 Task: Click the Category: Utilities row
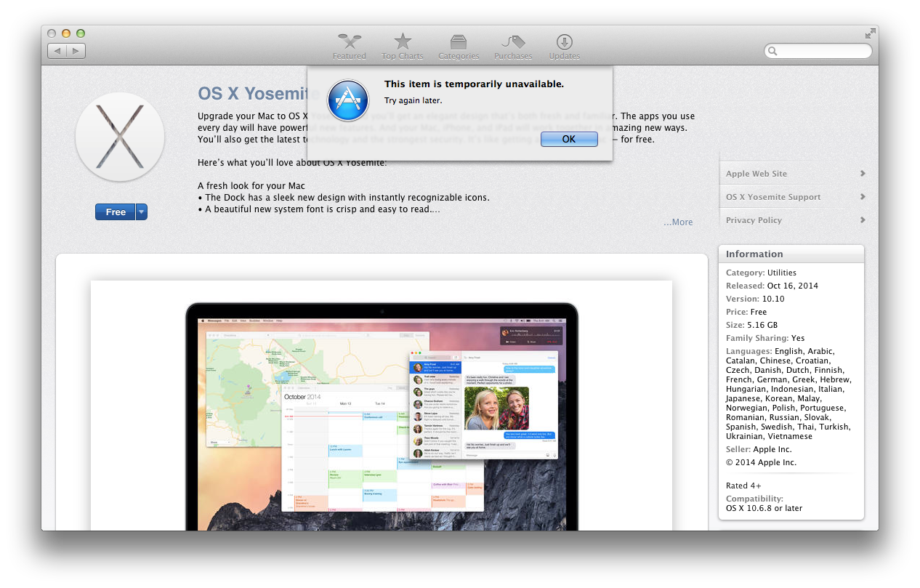pyautogui.click(x=761, y=273)
